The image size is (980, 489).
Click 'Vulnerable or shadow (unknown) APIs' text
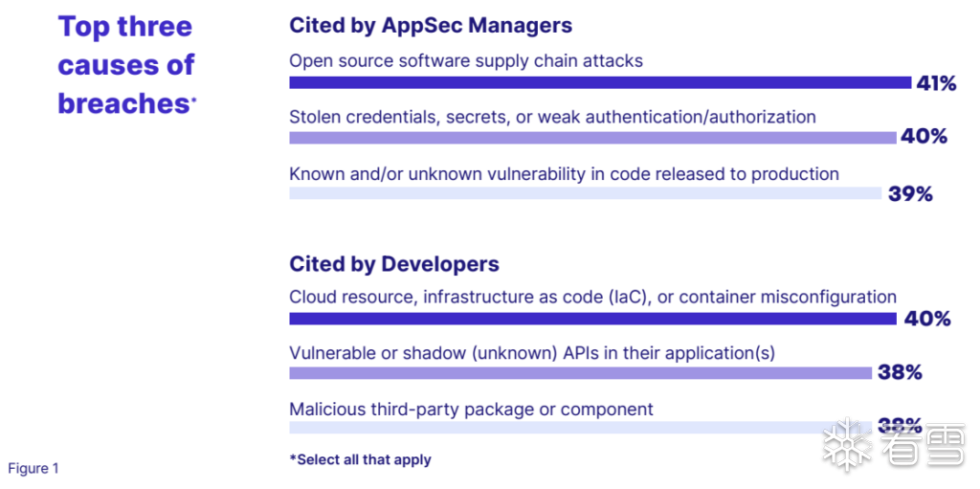tap(531, 353)
